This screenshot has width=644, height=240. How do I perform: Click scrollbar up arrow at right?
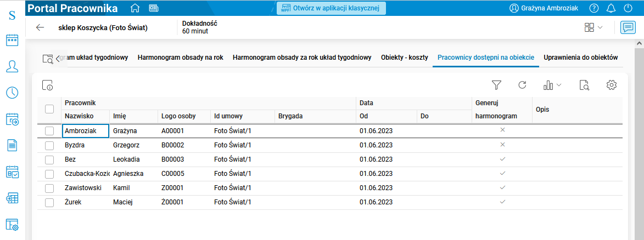click(640, 43)
